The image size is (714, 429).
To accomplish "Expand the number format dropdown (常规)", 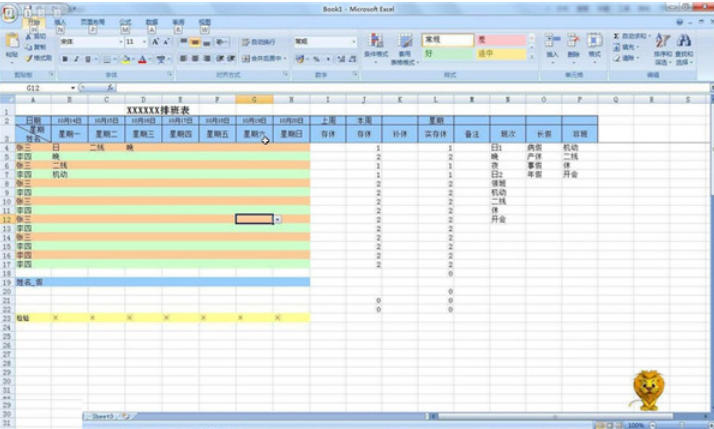I will (x=353, y=42).
